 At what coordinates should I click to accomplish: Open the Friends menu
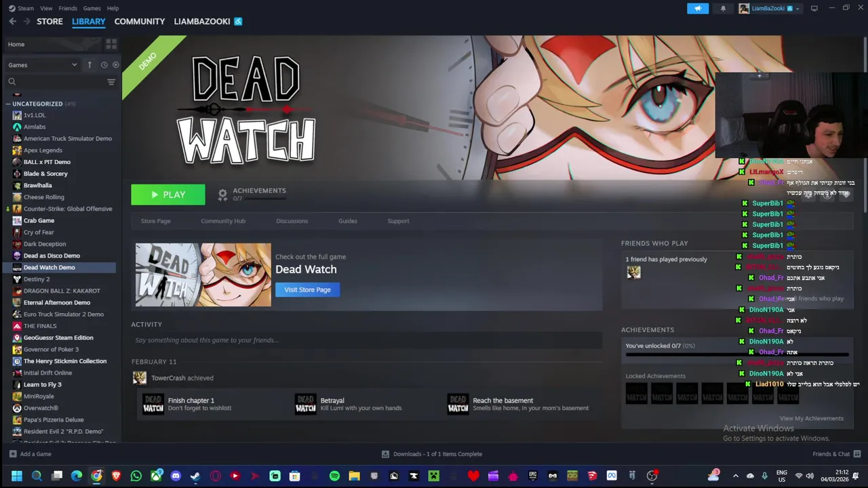68,8
